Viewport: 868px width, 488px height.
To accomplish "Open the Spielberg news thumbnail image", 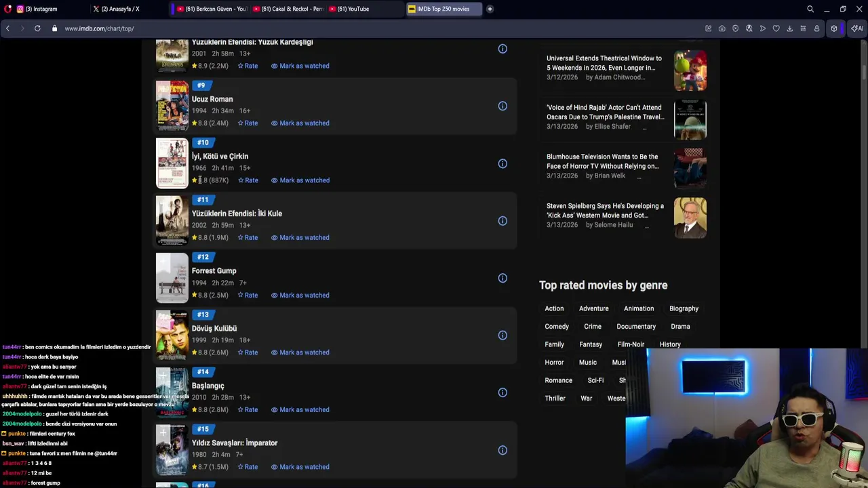I will [x=690, y=218].
